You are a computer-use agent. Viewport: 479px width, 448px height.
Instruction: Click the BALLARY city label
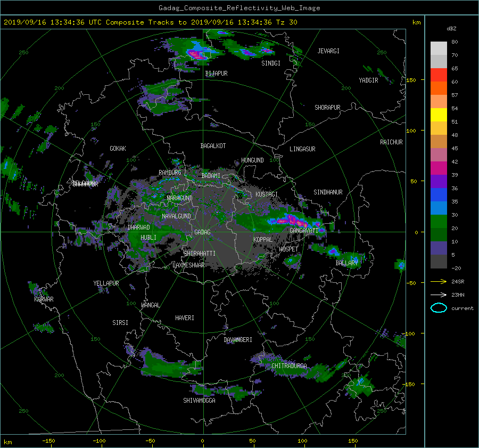pos(346,263)
